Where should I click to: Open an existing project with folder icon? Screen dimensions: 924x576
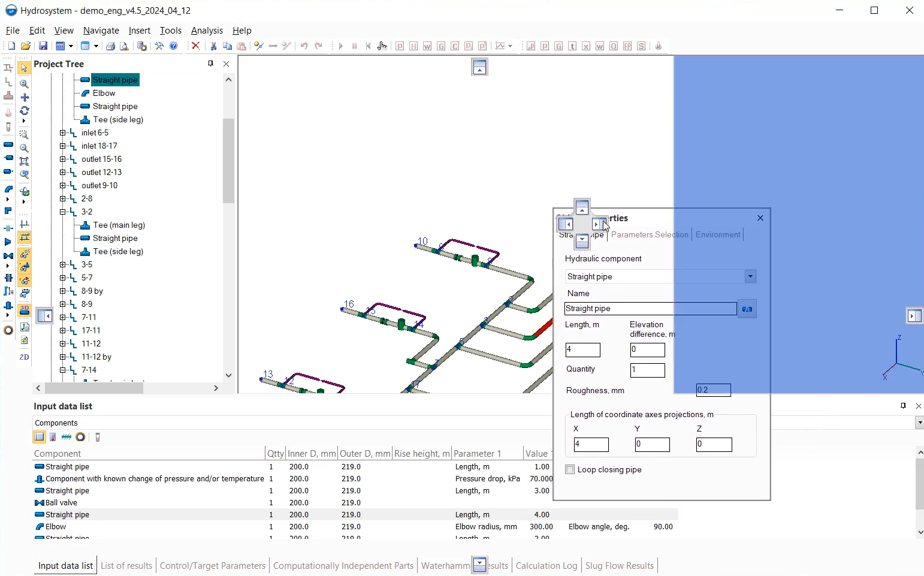click(x=26, y=46)
